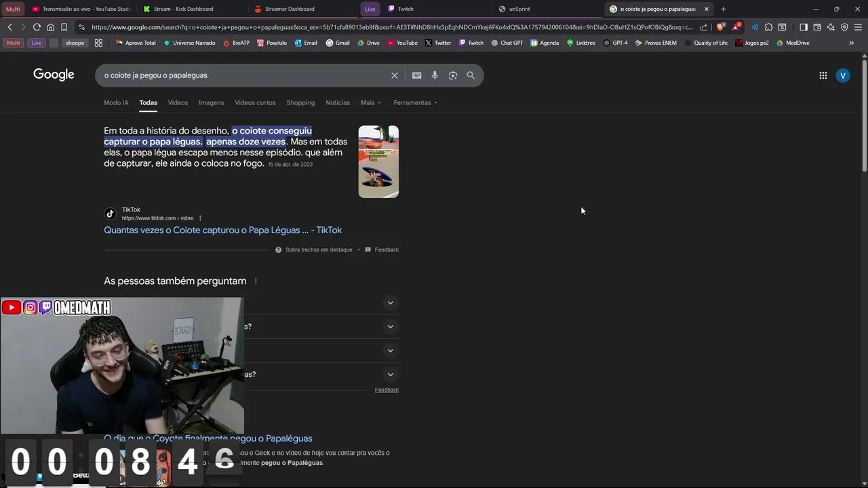This screenshot has height=488, width=868.
Task: Submit search with magnifier icon
Action: point(471,75)
